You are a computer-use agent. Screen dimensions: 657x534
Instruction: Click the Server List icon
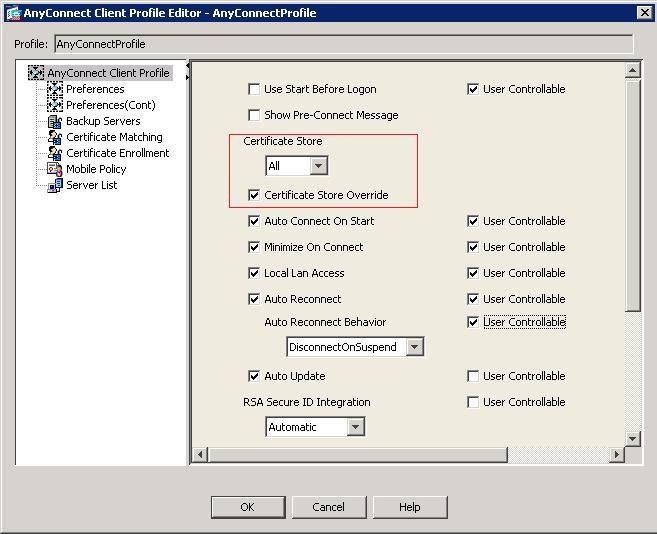[54, 185]
